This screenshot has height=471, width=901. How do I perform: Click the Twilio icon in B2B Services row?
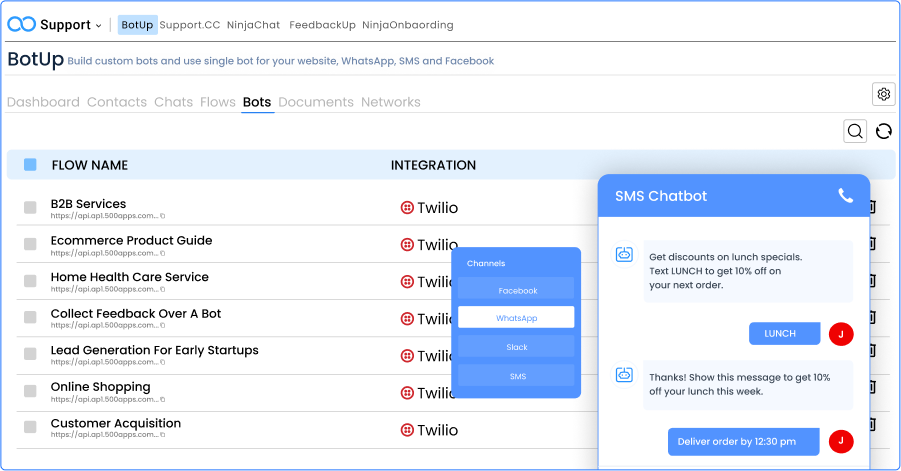(x=407, y=207)
